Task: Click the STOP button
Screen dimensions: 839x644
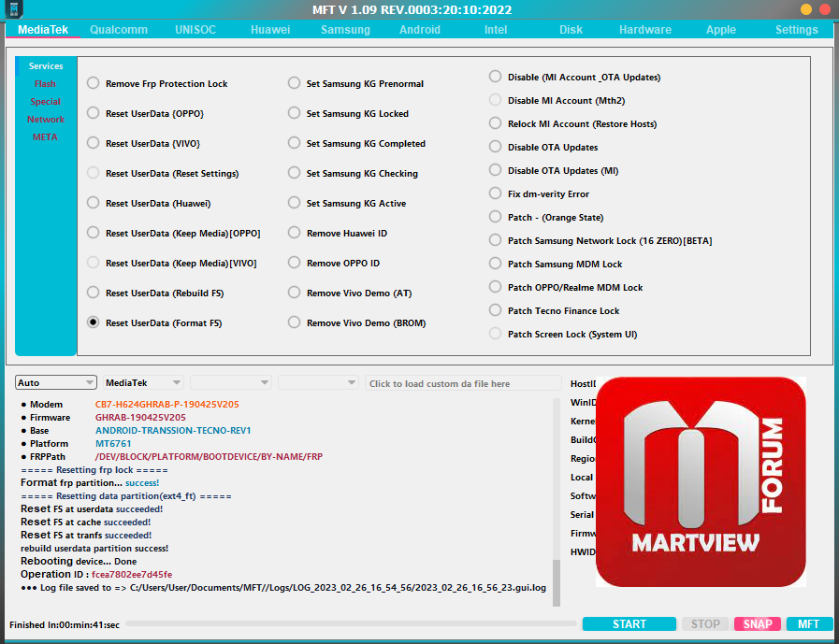Action: click(705, 624)
